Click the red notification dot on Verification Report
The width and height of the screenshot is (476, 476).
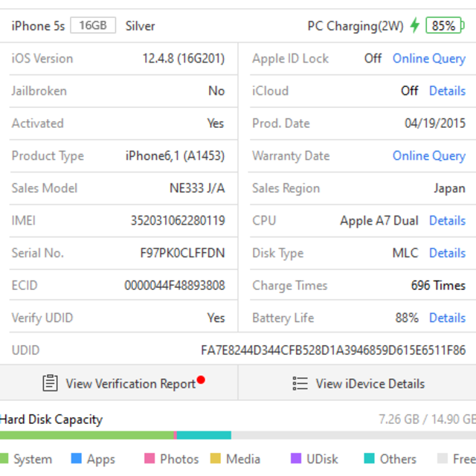click(201, 380)
